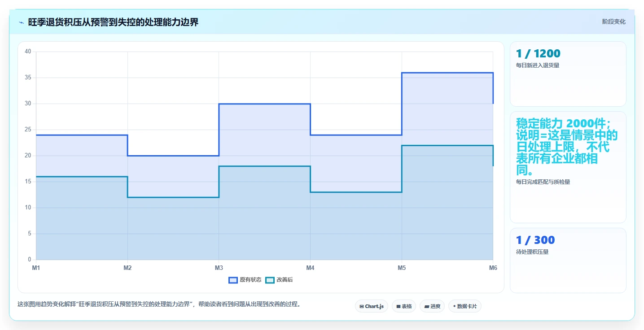Click the M2 x-axis label
The image size is (644, 330).
click(127, 268)
